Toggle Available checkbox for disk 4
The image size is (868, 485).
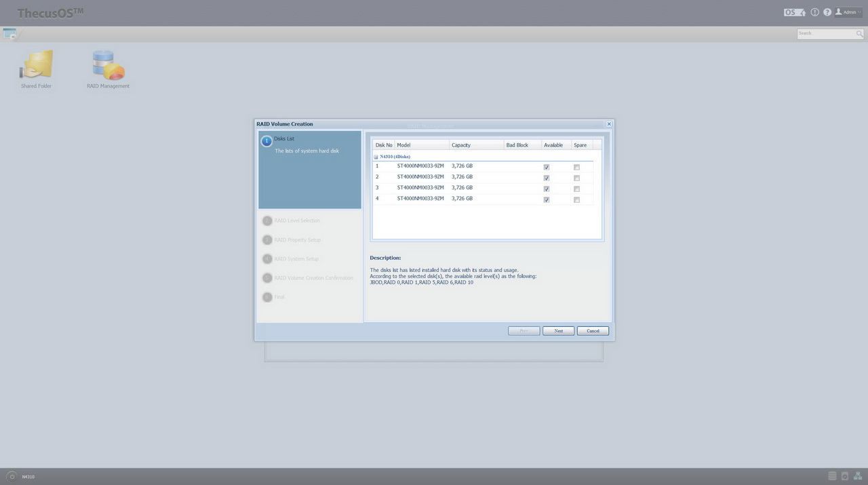pyautogui.click(x=547, y=199)
